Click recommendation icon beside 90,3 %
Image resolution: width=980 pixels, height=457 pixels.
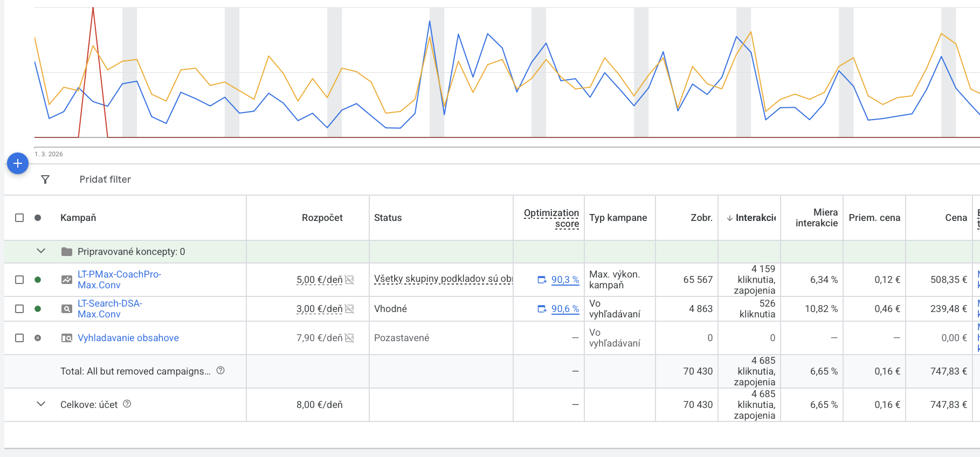click(x=542, y=280)
